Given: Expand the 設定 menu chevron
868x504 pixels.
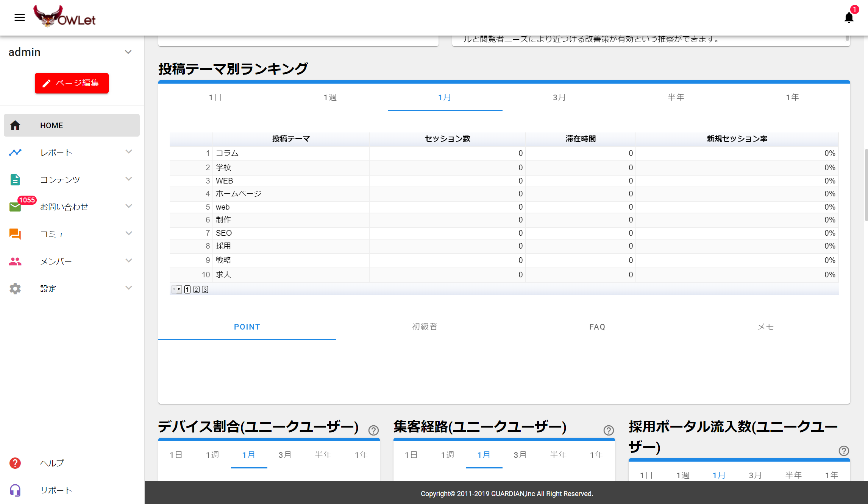Looking at the screenshot, I should (x=129, y=288).
